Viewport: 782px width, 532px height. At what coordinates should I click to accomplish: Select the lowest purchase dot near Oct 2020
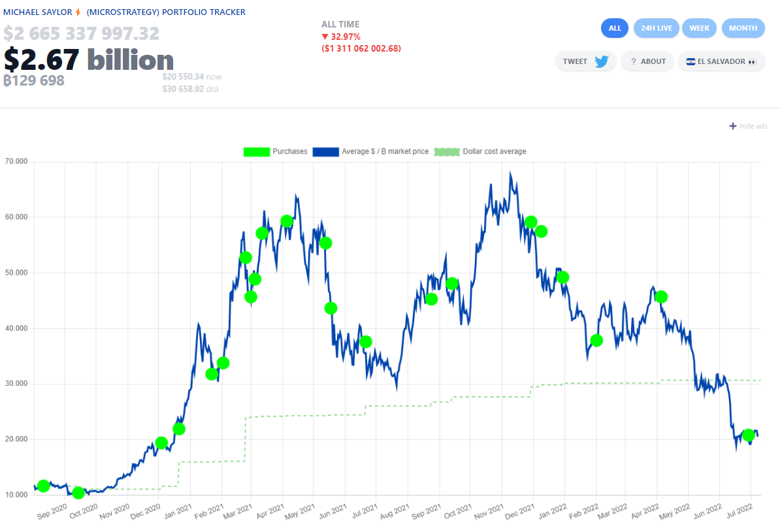[x=78, y=493]
